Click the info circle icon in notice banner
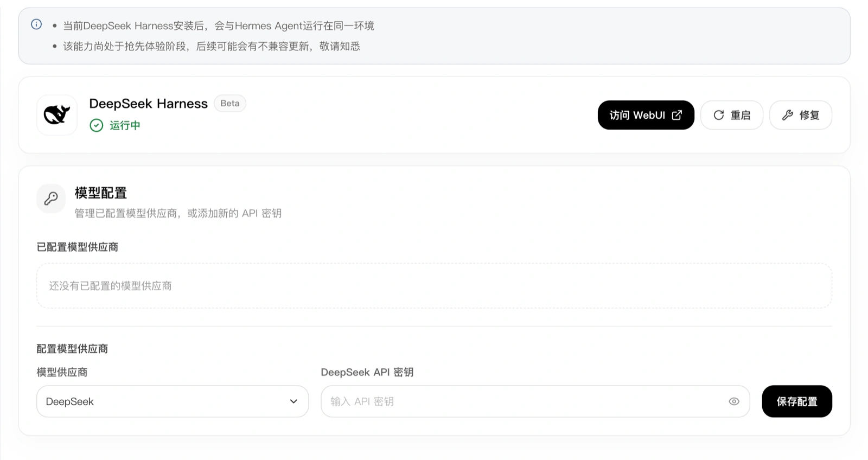The height and width of the screenshot is (460, 868). [36, 24]
